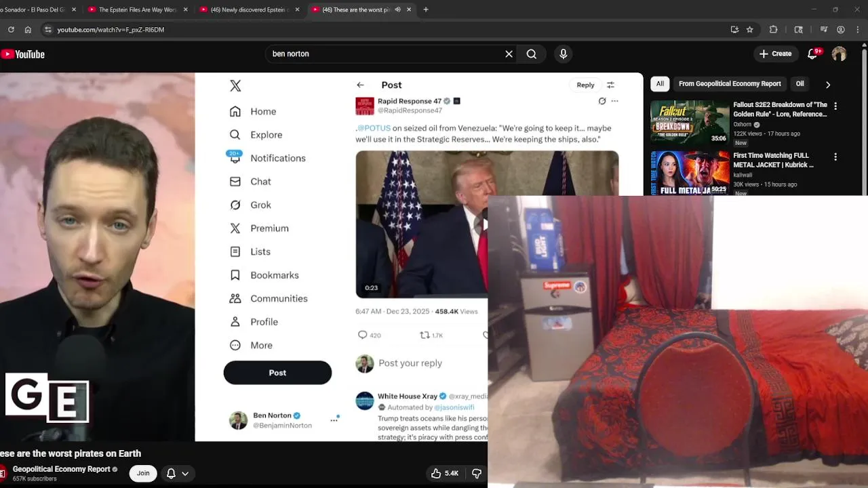Open the Fallout S2E2 Breakdown video title
The image size is (868, 488).
(x=780, y=109)
